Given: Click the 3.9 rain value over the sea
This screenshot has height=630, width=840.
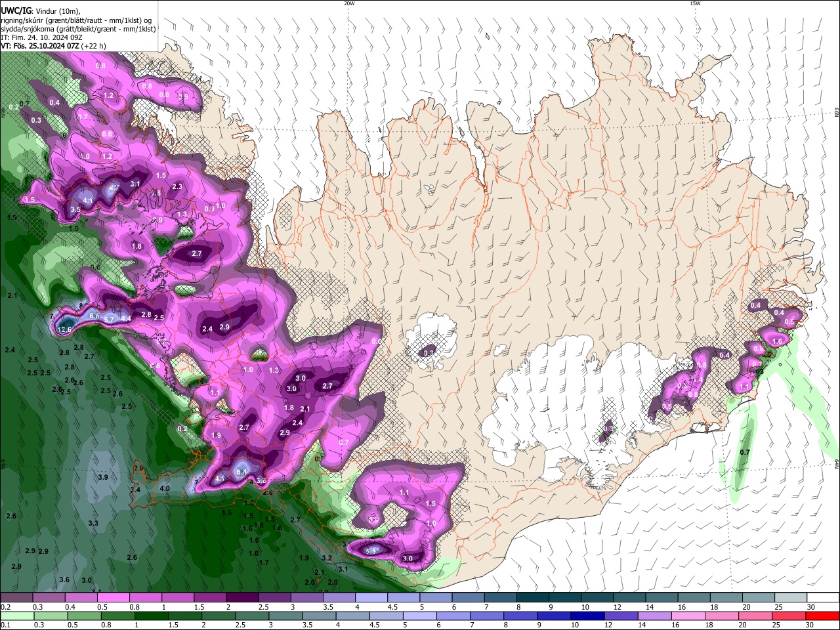Looking at the screenshot, I should 102,477.
